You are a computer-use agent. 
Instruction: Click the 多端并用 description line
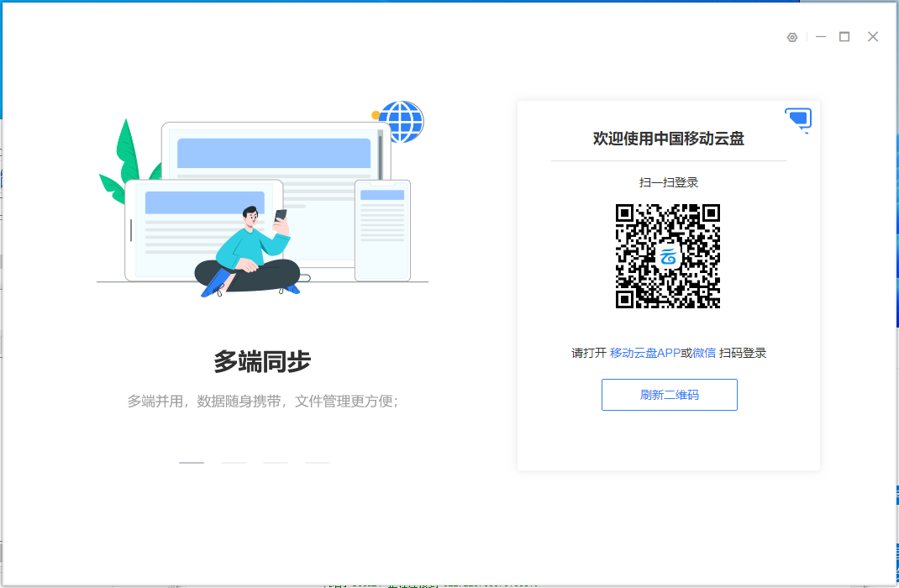click(x=263, y=402)
